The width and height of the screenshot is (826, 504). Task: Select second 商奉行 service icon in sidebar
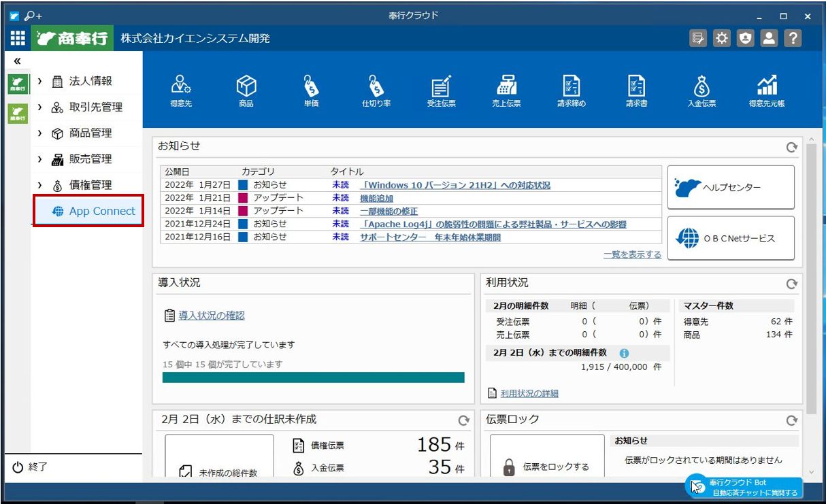click(18, 113)
